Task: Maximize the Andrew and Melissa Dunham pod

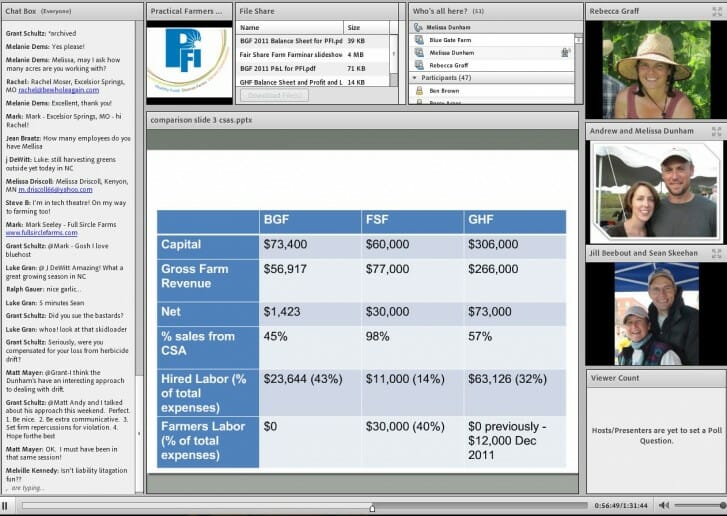Action: coord(716,131)
